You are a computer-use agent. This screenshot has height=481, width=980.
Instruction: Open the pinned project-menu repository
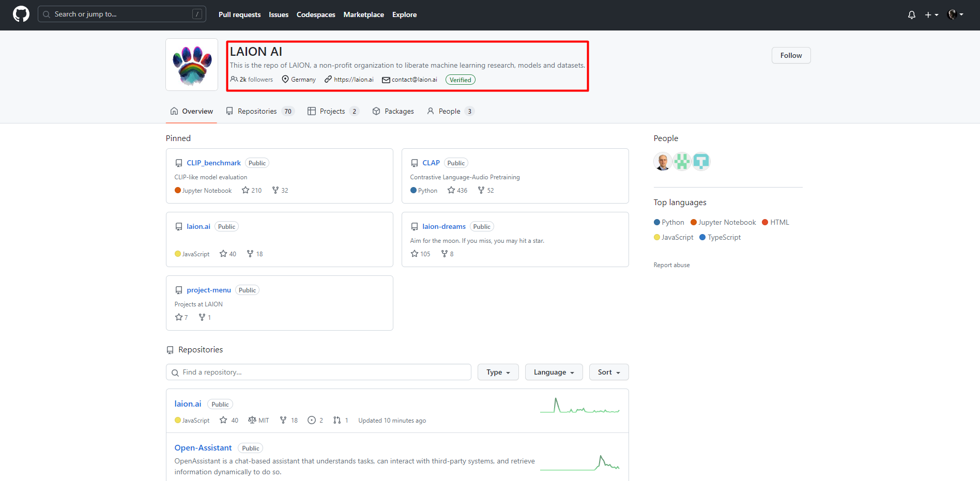tap(209, 290)
